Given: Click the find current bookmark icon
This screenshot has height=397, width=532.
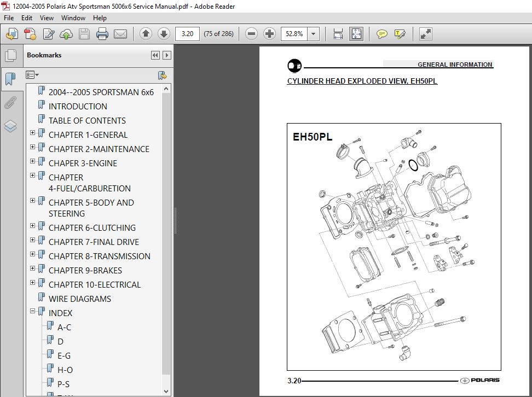Looking at the screenshot, I should click(x=163, y=75).
